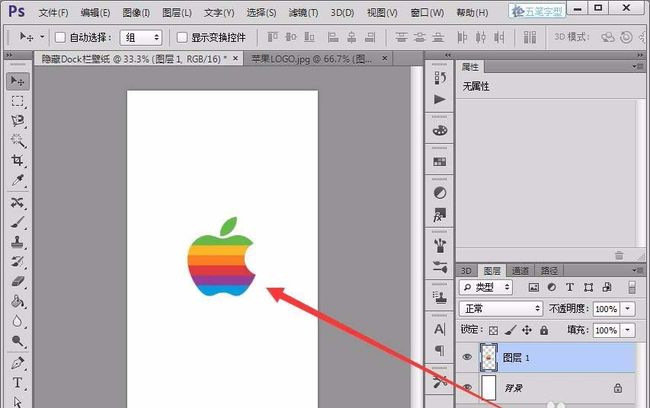Filter layers by adjustment layer icon

(552, 287)
